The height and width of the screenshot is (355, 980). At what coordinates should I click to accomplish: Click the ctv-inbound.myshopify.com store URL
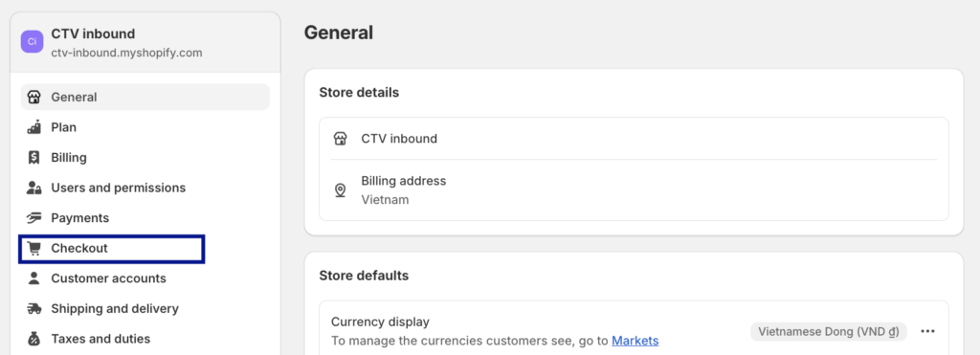[127, 54]
